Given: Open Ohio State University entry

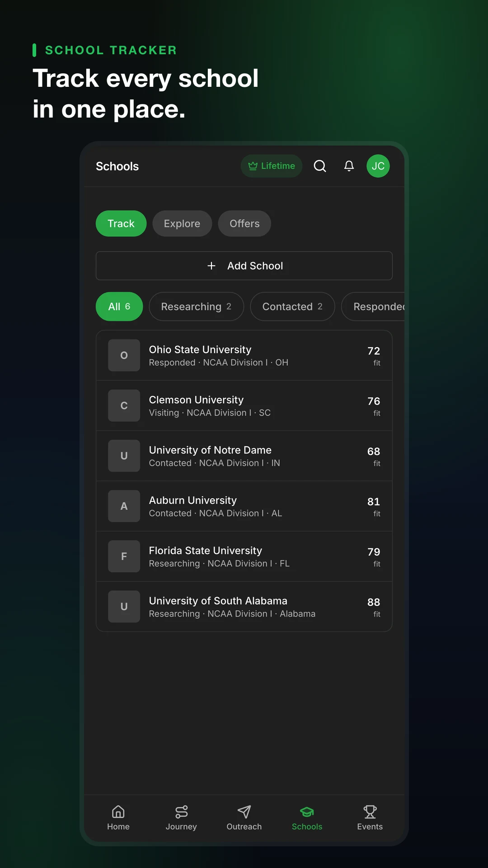Looking at the screenshot, I should pos(244,355).
